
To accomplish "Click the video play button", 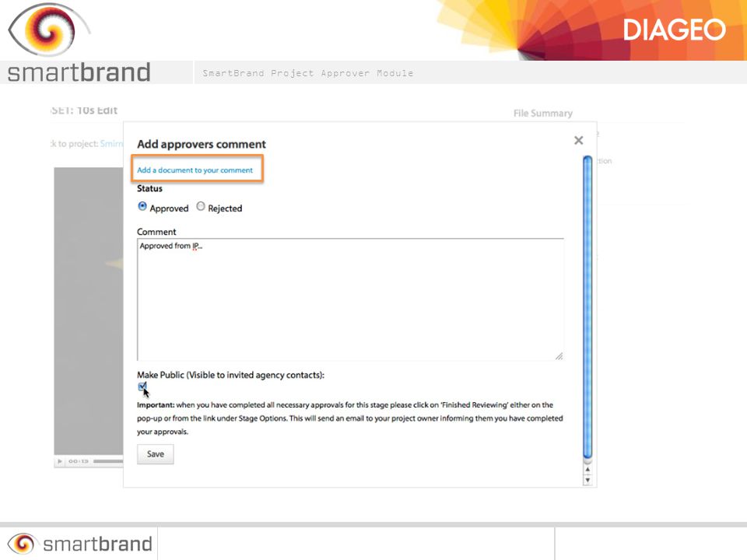I will 60,461.
